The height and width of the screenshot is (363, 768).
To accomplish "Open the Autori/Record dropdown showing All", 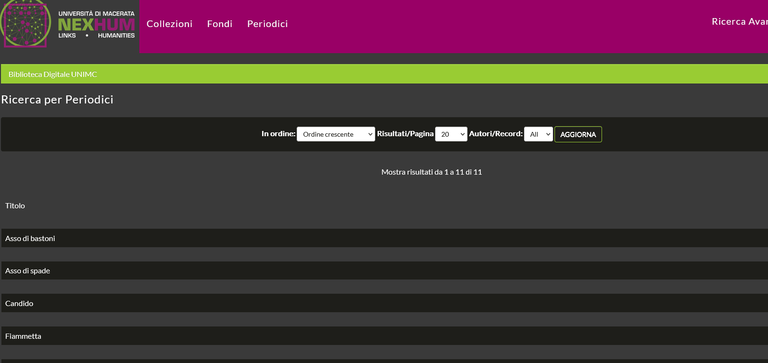I will point(538,134).
